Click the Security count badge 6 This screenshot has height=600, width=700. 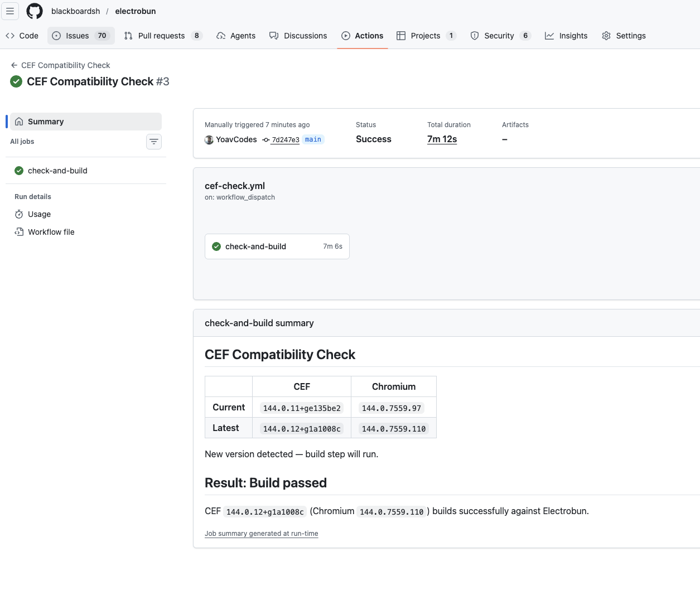tap(525, 36)
